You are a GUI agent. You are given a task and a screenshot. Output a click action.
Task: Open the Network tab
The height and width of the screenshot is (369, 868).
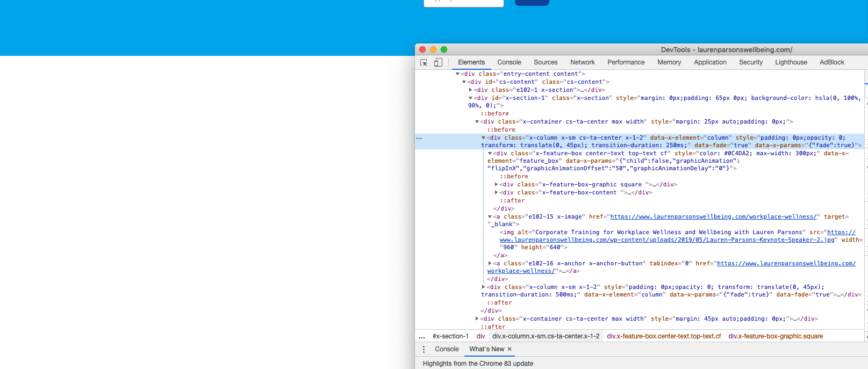[x=583, y=62]
